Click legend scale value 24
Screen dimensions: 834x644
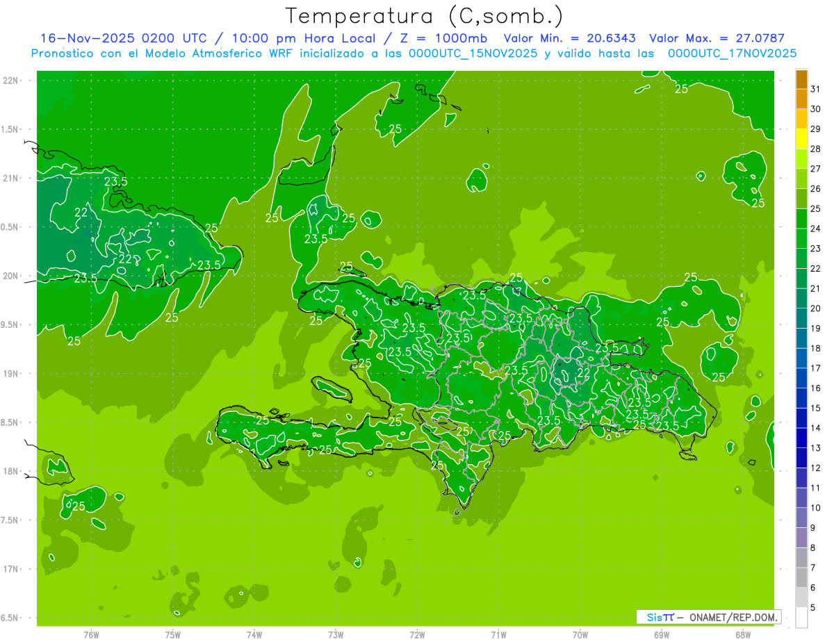(815, 229)
